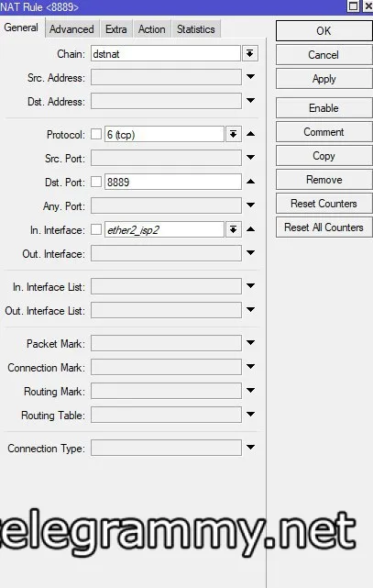Save the rule settings with Apply
This screenshot has width=373, height=588.
click(x=324, y=79)
